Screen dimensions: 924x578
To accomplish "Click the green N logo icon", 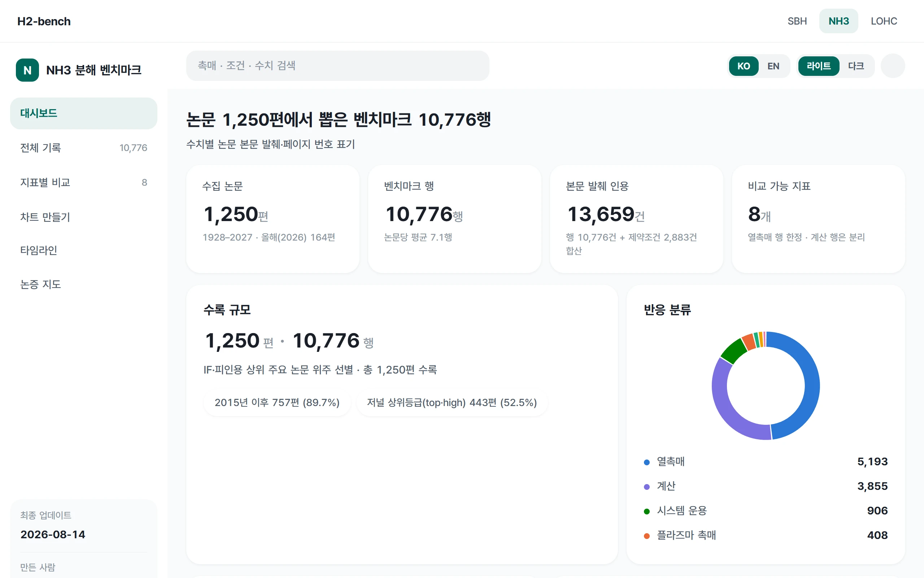I will (x=27, y=70).
